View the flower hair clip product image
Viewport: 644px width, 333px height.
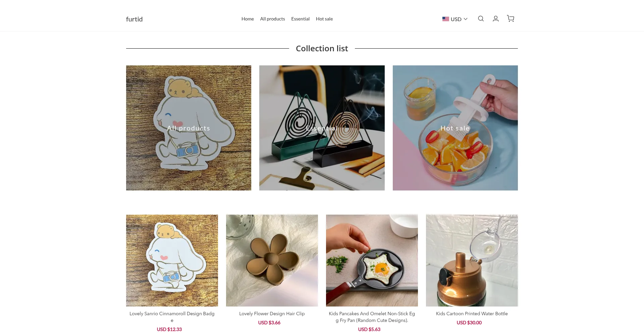pos(272,260)
